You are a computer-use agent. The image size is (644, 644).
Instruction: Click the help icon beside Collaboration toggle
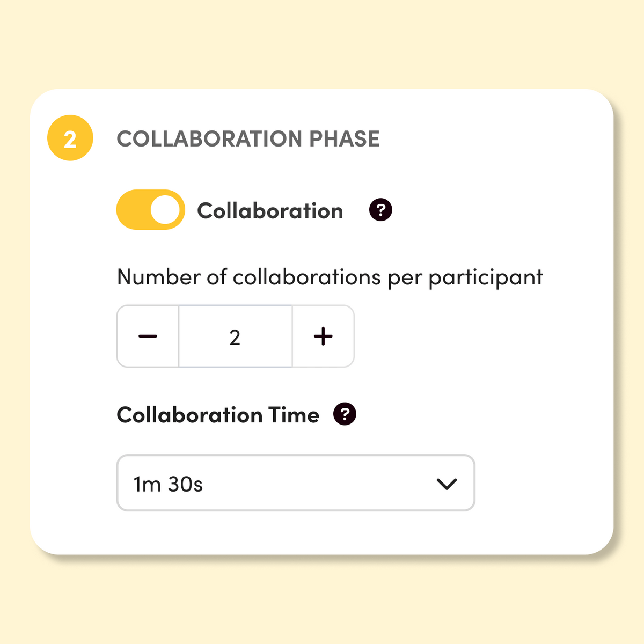point(380,210)
